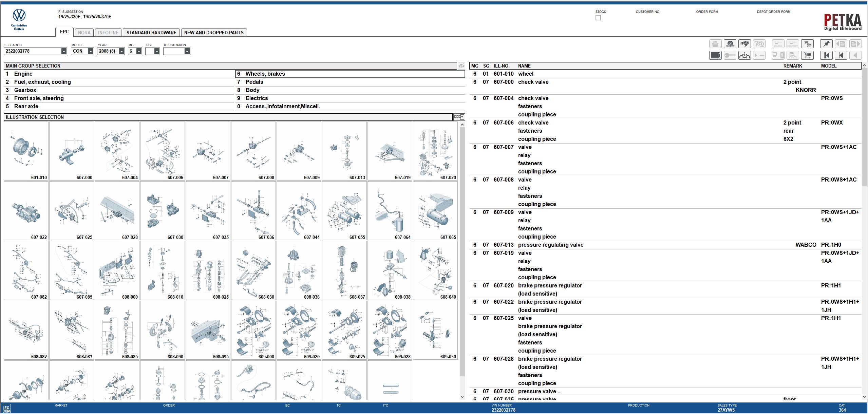Open the NEW AND DROPPED PARTS tab
868x414 pixels.
click(214, 33)
